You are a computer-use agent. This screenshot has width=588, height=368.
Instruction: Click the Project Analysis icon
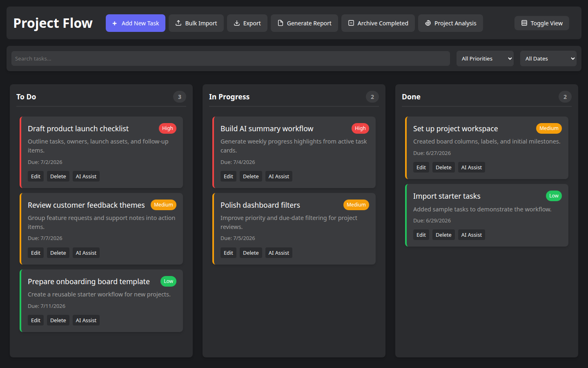tap(428, 23)
